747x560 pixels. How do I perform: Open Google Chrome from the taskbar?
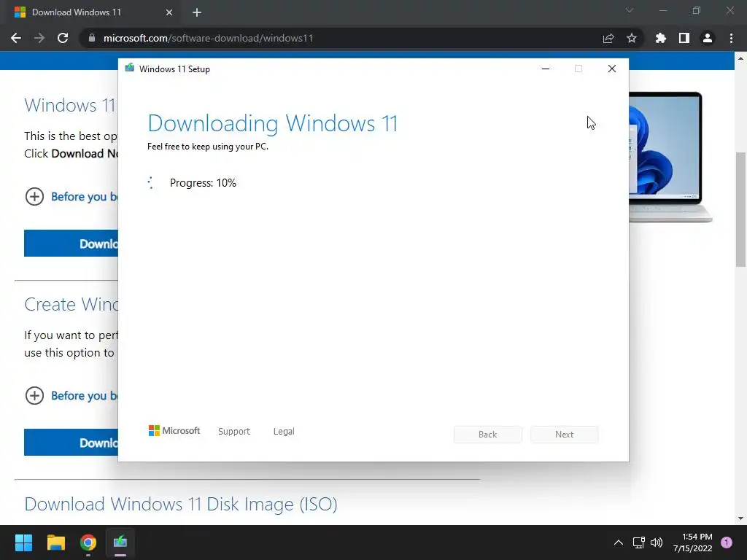click(88, 542)
